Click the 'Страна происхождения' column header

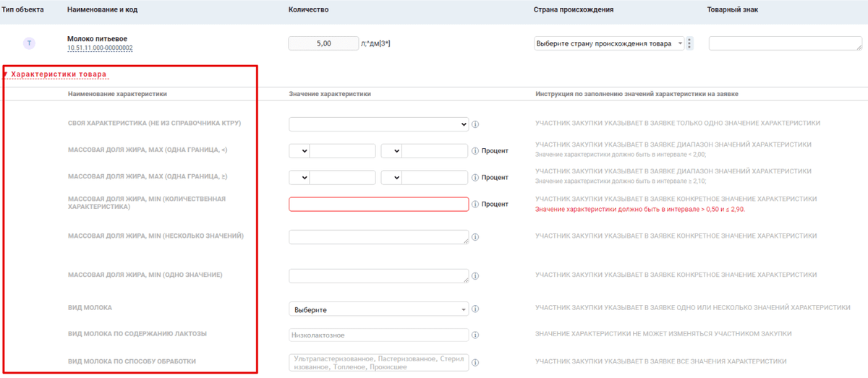(x=574, y=10)
